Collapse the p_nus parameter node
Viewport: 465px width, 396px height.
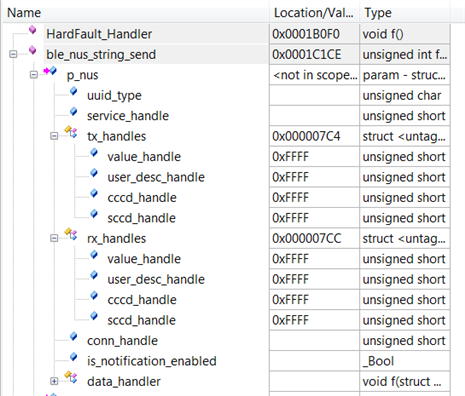[34, 75]
